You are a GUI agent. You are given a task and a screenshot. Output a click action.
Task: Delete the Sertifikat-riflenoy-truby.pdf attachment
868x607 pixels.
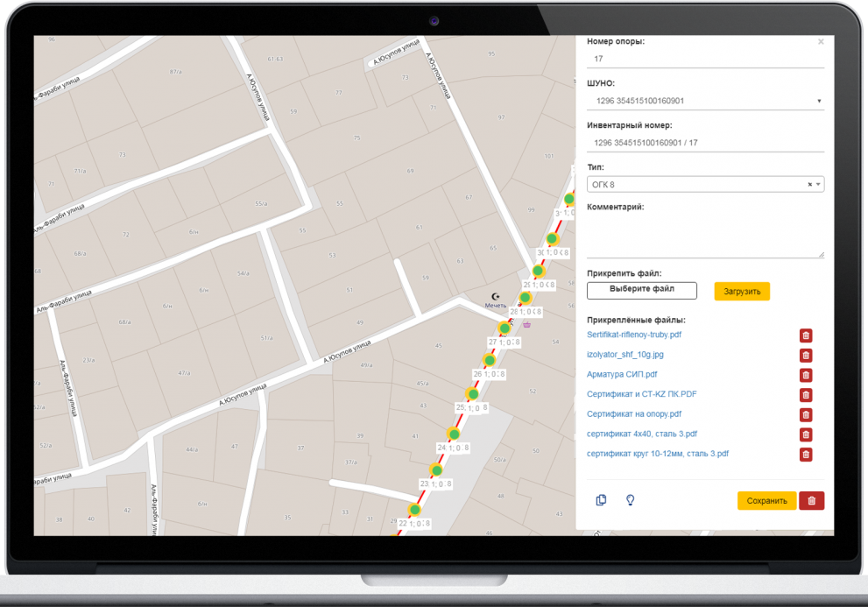click(x=805, y=335)
